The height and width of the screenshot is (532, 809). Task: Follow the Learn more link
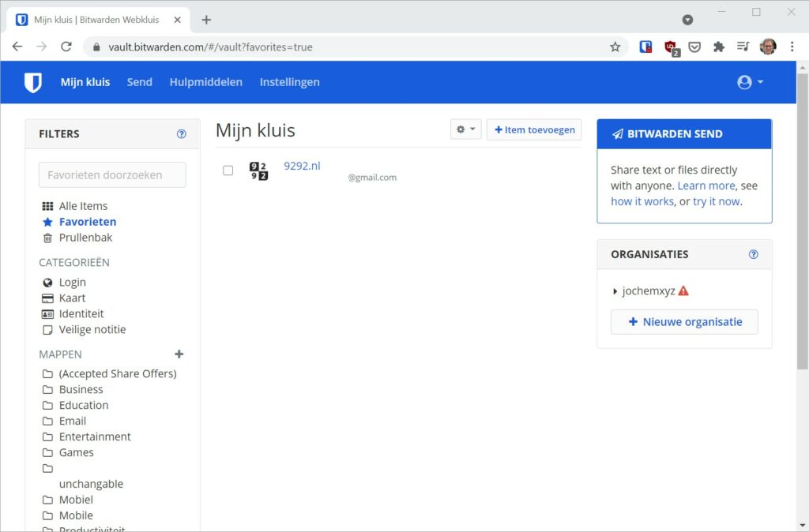[x=706, y=185]
